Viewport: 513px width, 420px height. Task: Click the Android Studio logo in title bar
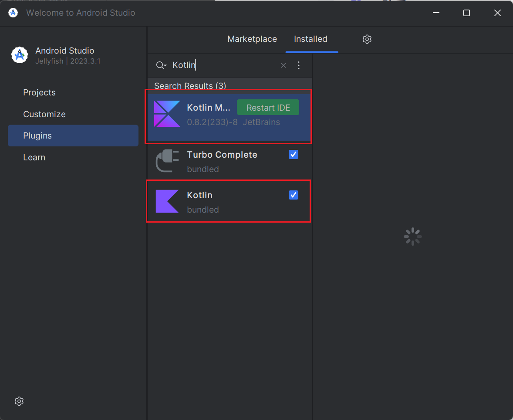click(13, 13)
